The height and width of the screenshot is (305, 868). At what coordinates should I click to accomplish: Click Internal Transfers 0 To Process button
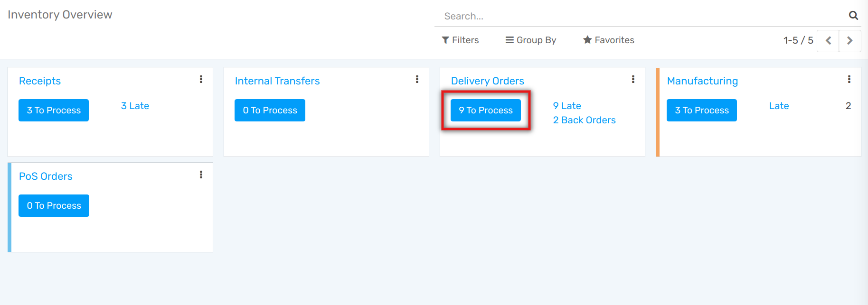point(270,110)
